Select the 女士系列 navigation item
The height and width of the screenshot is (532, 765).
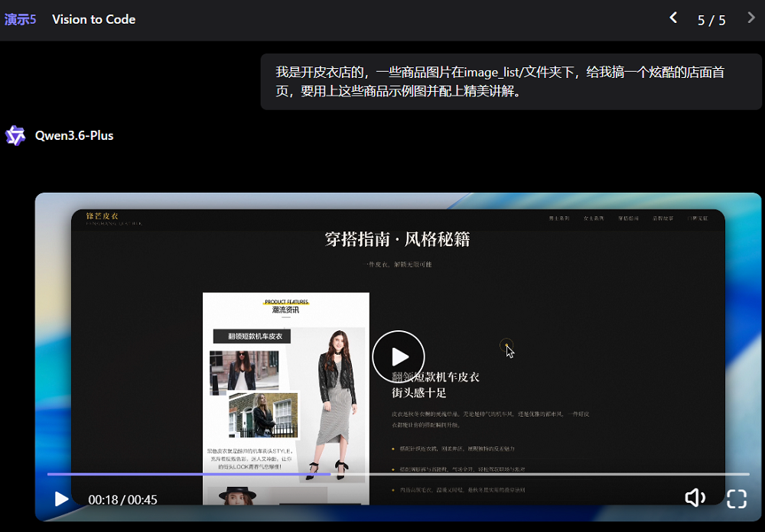click(x=593, y=218)
